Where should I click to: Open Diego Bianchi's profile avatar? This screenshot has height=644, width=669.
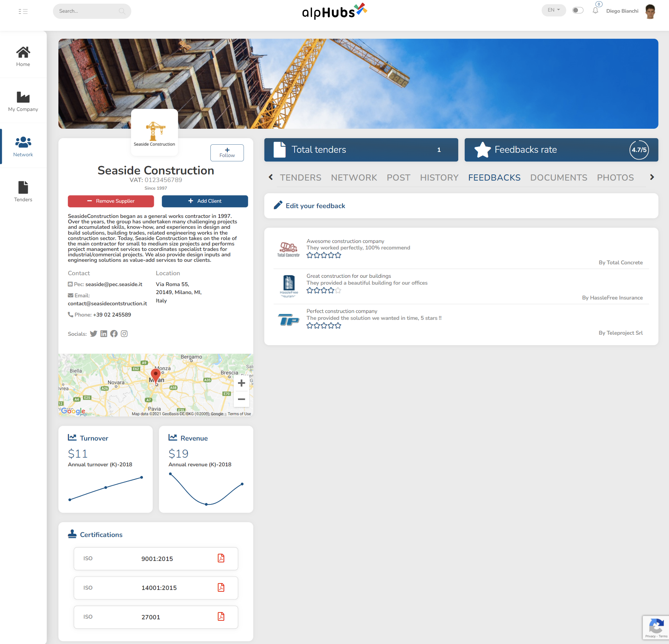(x=650, y=11)
